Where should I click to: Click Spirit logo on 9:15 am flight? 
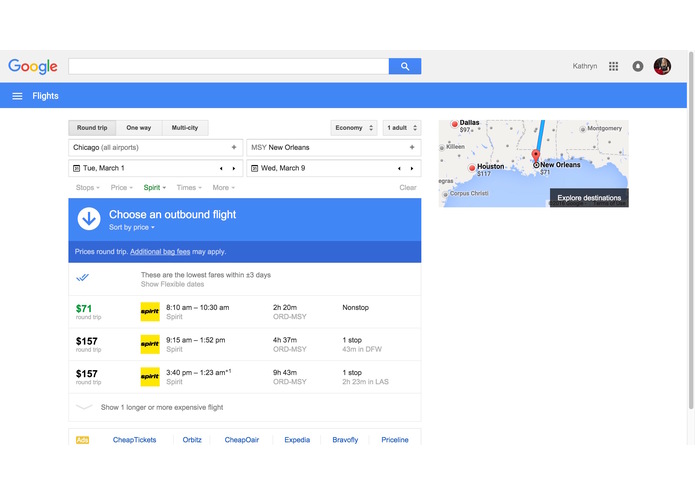150,344
